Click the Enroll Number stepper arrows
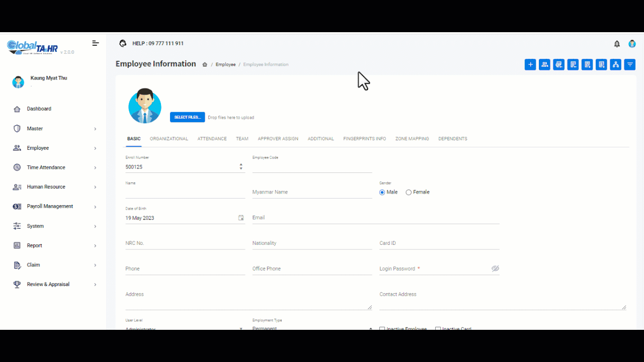 pyautogui.click(x=241, y=166)
